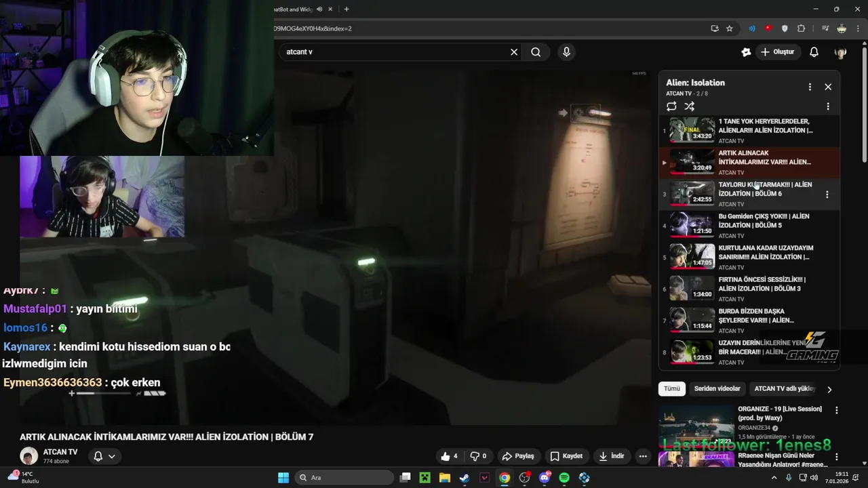Open the Chrome extensions puzzle icon
Image resolution: width=868 pixels, height=488 pixels.
click(x=802, y=28)
